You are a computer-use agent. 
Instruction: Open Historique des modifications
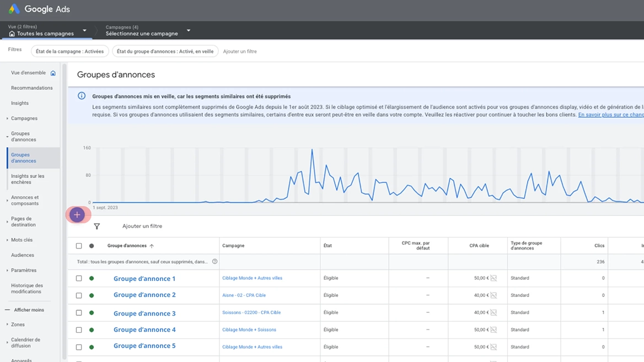point(26,289)
